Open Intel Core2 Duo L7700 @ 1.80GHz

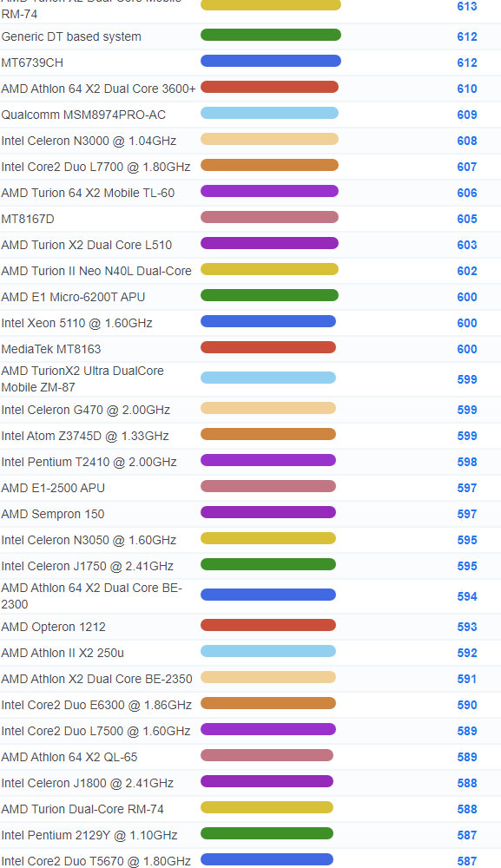[96, 168]
